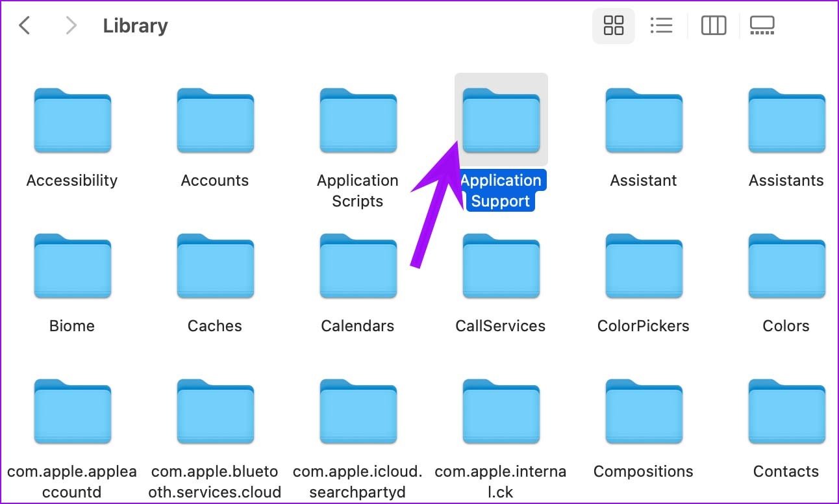Click the Caches folder name
Screen dimensions: 839x504
click(x=215, y=326)
